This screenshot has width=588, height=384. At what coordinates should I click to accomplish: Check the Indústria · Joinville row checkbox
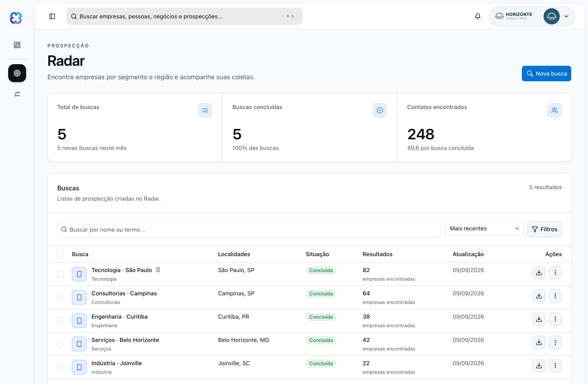coord(60,367)
